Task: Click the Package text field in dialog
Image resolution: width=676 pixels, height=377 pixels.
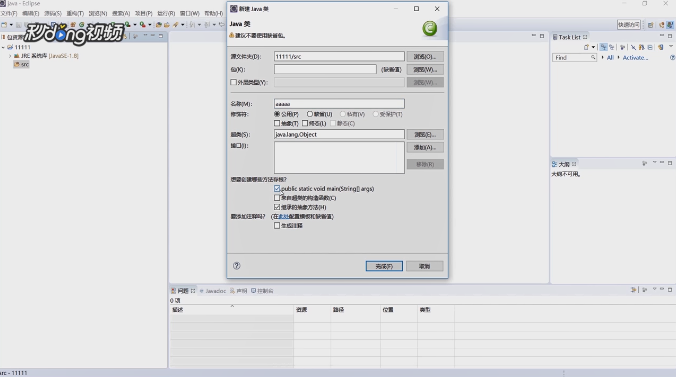Action: pos(325,69)
